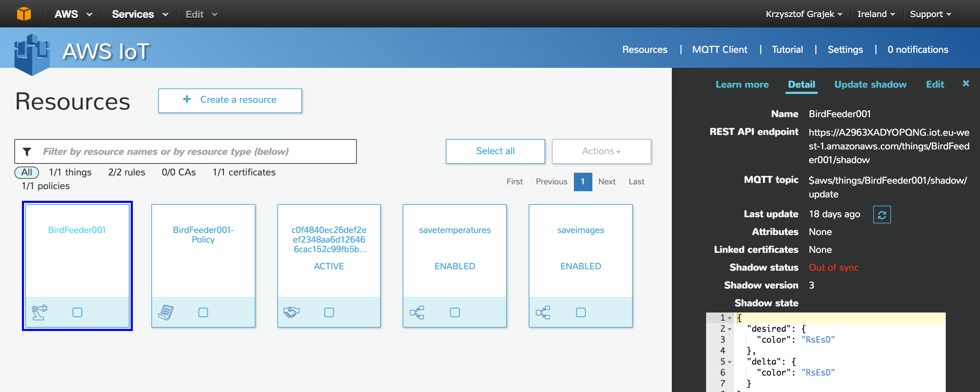Filter by 0/0 CAs
Image resolution: width=980 pixels, height=392 pixels.
179,172
